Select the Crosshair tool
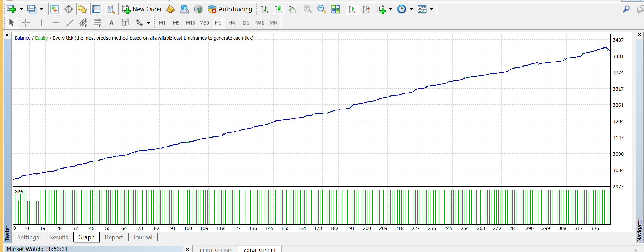The image size is (644, 252). (x=26, y=23)
